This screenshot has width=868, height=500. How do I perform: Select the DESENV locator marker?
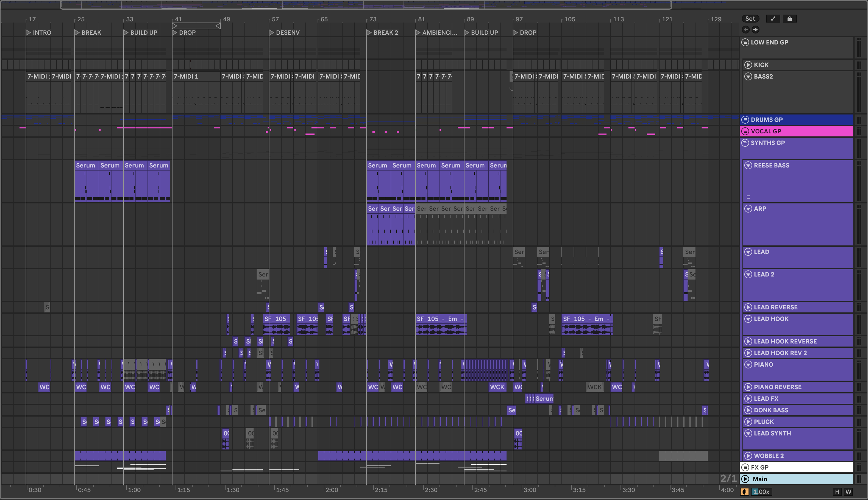coord(272,33)
